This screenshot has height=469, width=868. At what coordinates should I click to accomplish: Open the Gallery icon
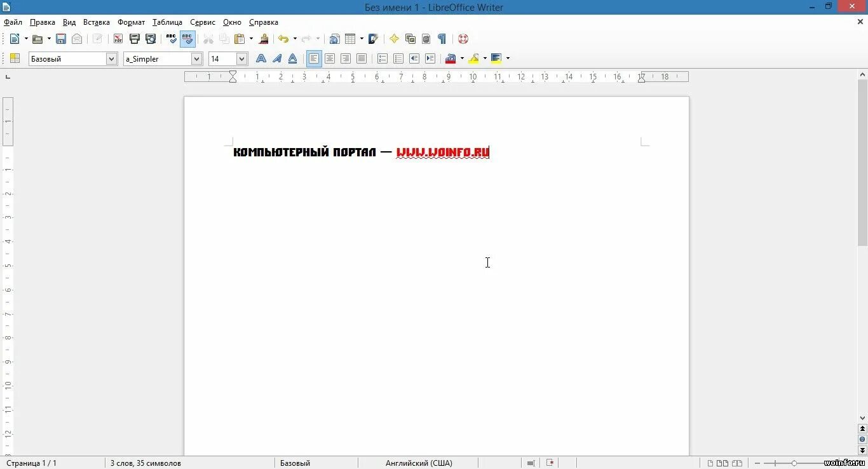[410, 39]
